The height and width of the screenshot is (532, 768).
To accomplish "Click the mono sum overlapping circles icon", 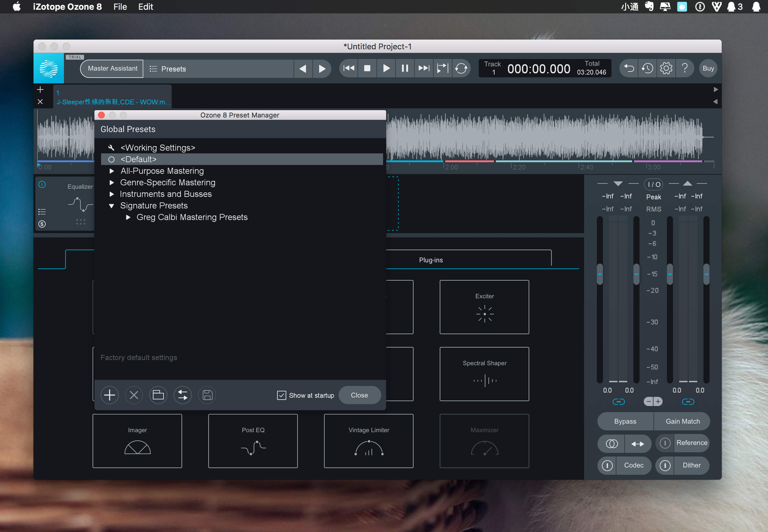I will point(611,444).
